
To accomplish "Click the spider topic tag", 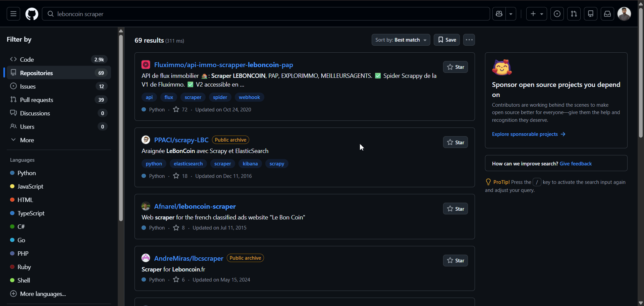I will click(x=220, y=97).
